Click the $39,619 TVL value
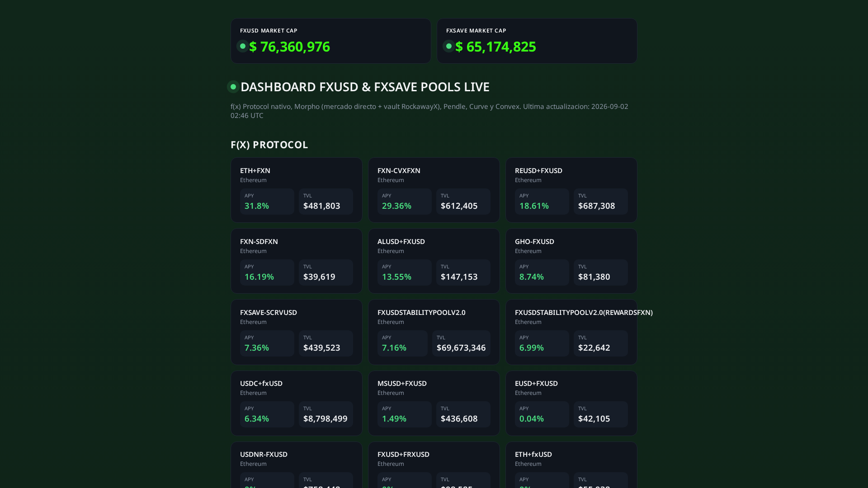Image resolution: width=868 pixels, height=488 pixels. point(320,277)
